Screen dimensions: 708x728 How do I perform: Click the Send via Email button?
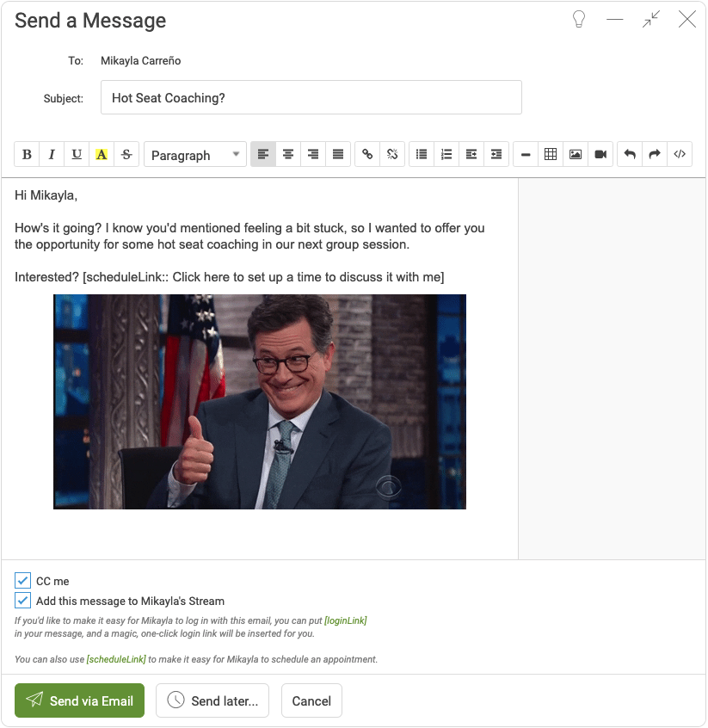79,700
